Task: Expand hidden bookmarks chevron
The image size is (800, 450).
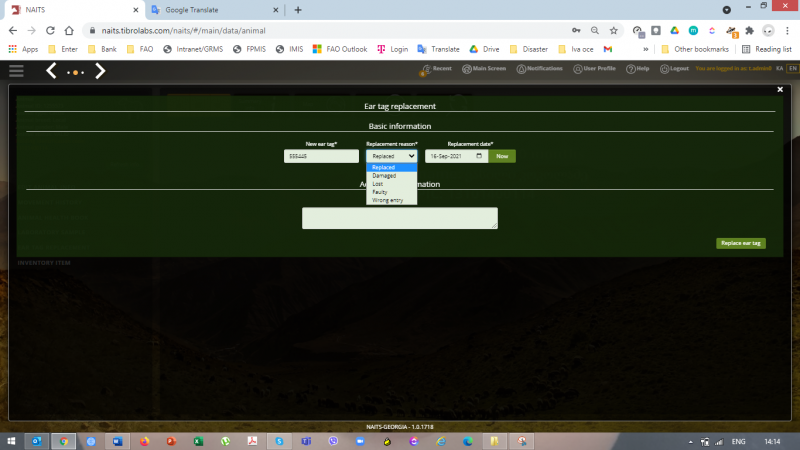Action: click(645, 49)
